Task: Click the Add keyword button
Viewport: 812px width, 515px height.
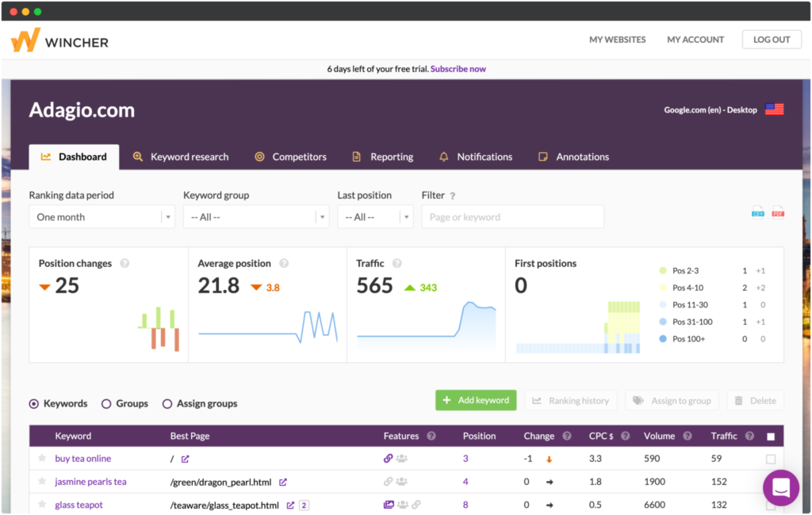Action: click(x=476, y=400)
